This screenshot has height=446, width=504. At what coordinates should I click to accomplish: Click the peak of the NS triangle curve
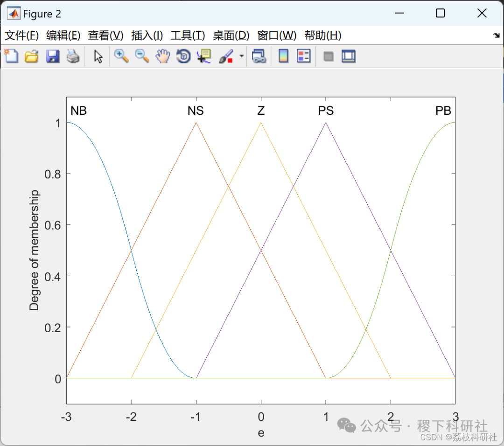(x=196, y=123)
